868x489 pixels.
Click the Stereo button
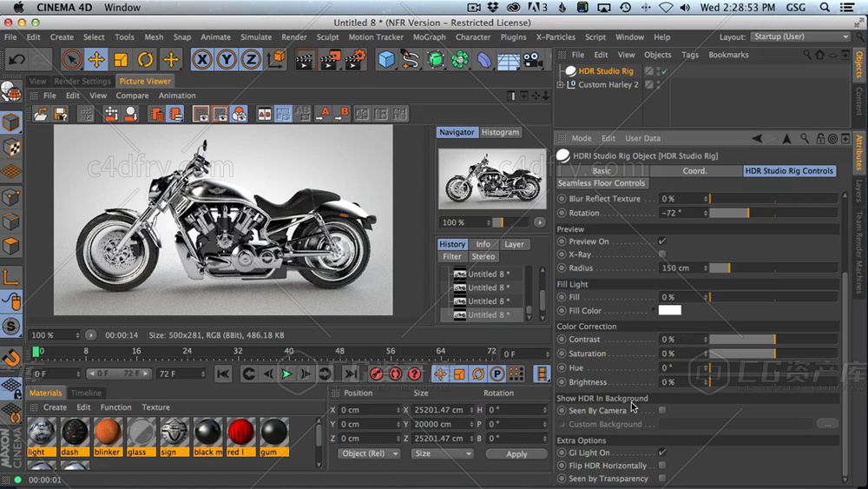pyautogui.click(x=483, y=256)
